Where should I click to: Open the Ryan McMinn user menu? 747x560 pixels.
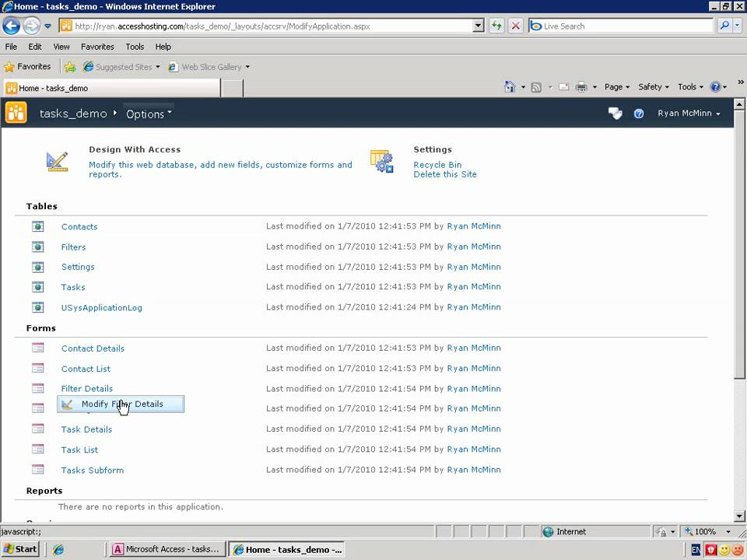click(689, 114)
